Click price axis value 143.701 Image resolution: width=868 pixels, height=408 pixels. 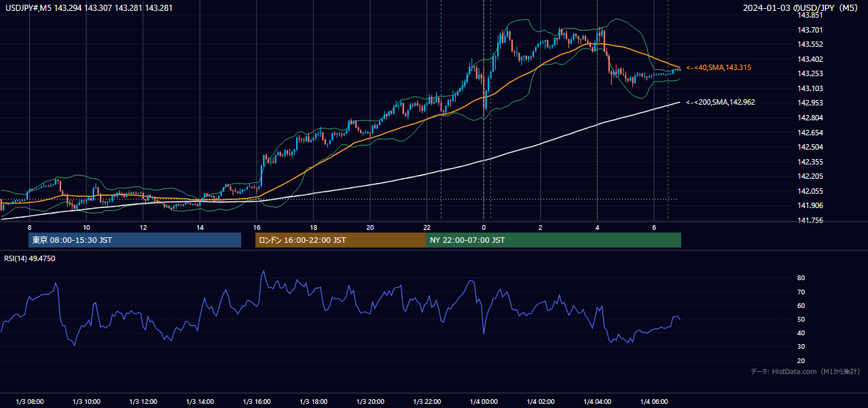click(810, 30)
